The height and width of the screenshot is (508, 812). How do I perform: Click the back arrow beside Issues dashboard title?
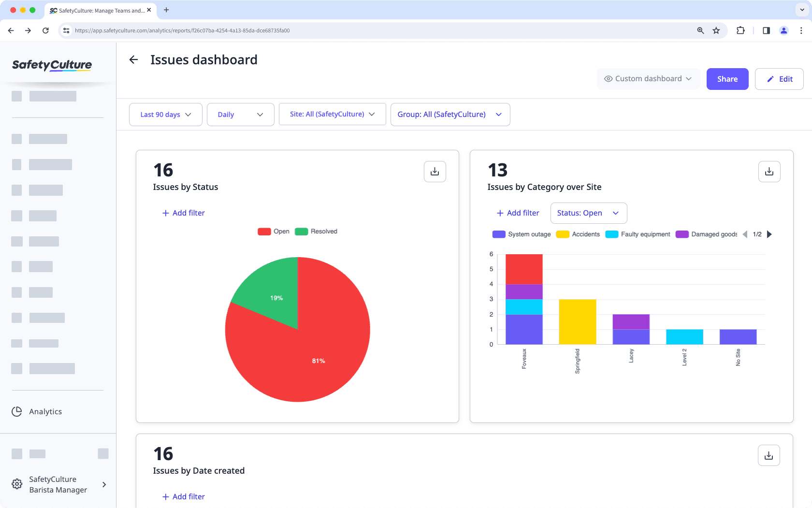pyautogui.click(x=133, y=59)
